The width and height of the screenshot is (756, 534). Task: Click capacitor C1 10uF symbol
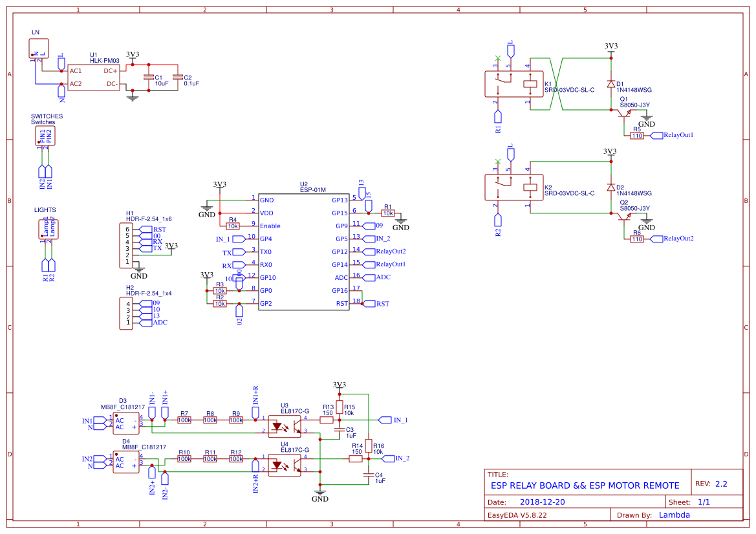tap(150, 78)
